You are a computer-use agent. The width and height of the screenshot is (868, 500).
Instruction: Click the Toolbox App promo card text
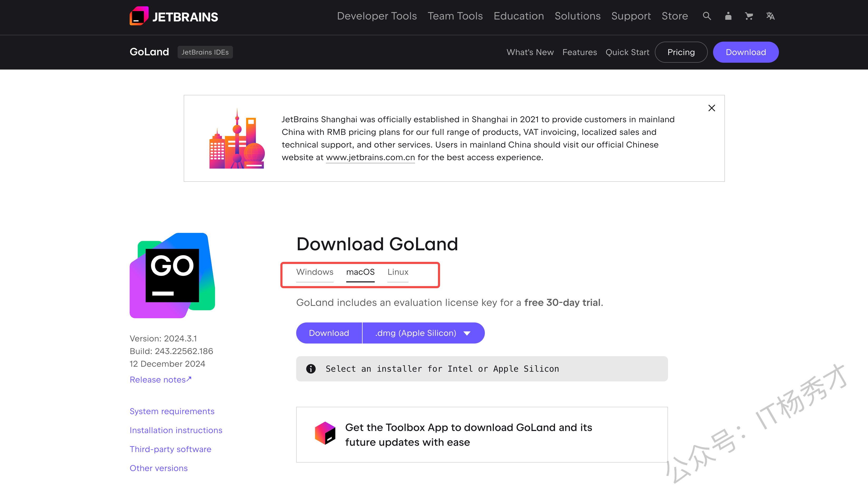tap(469, 435)
